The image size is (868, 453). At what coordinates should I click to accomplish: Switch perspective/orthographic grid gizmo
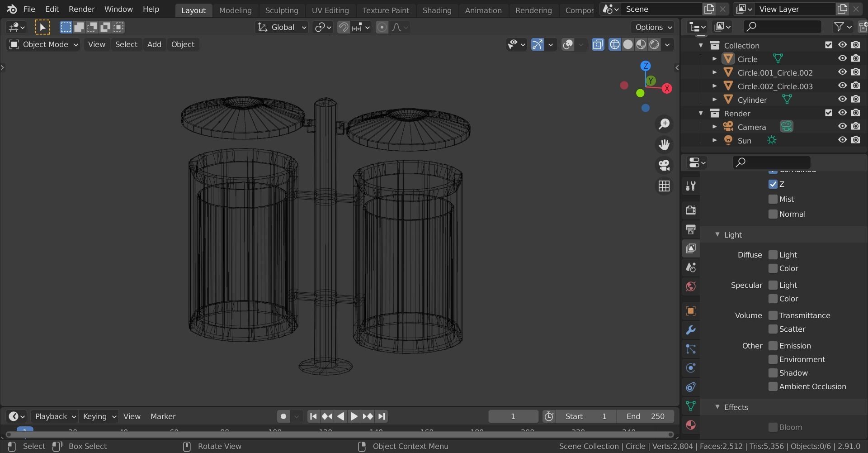664,186
